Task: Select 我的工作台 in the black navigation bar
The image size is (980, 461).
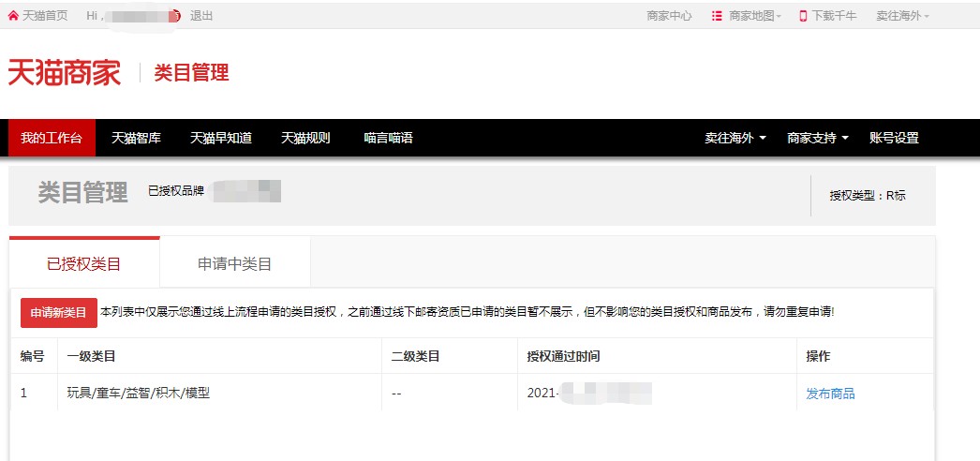Action: tap(52, 138)
